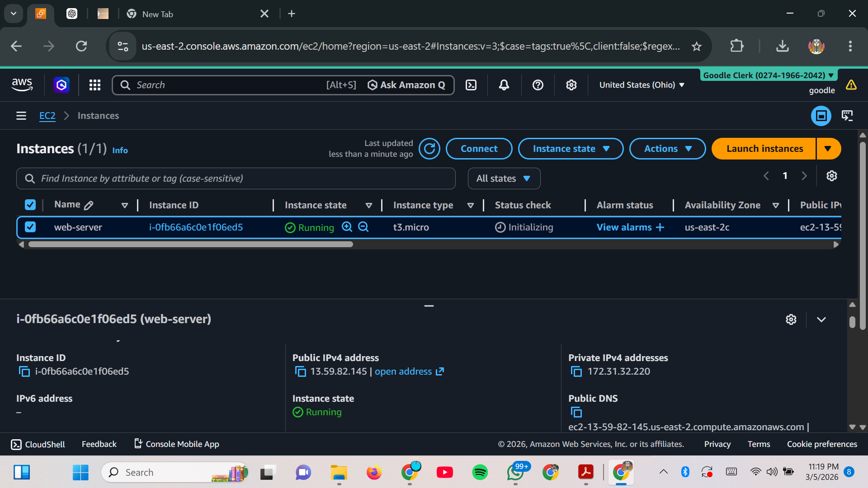The width and height of the screenshot is (868, 488).
Task: Click the AWS logo home icon
Action: [x=22, y=84]
